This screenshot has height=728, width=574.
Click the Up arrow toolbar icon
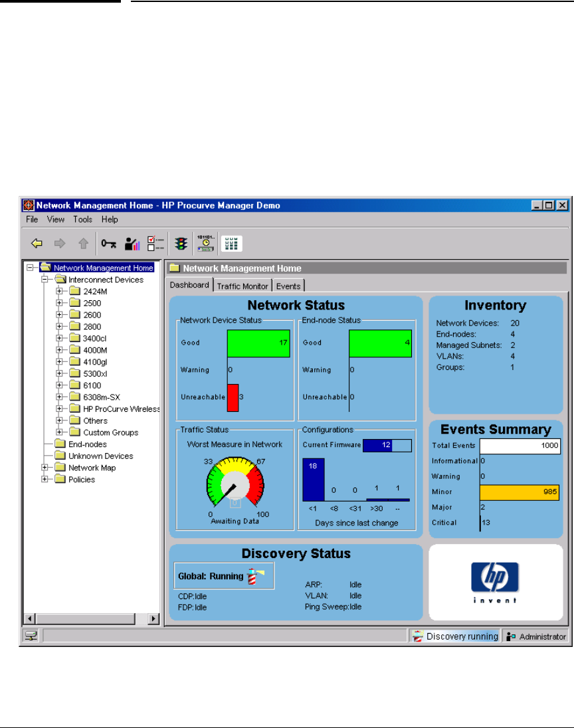83,243
